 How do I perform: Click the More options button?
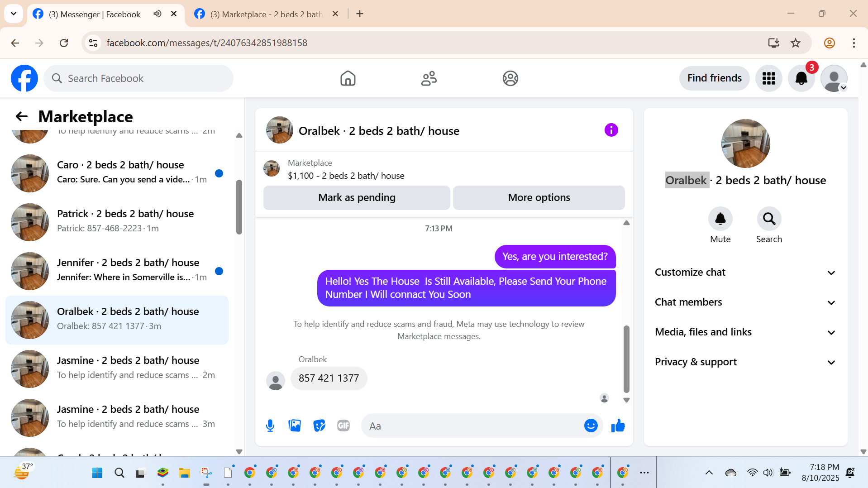click(539, 198)
